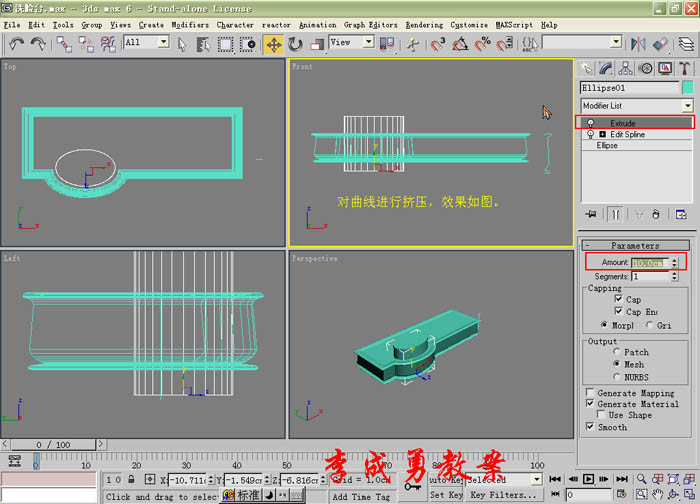Switch to the Motion command panel

(645, 68)
